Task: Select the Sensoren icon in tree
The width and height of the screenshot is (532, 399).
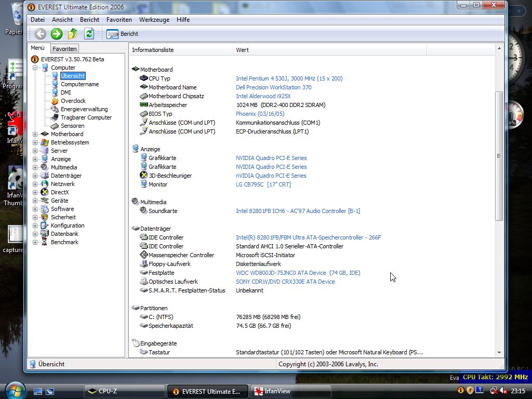Action: coord(55,126)
